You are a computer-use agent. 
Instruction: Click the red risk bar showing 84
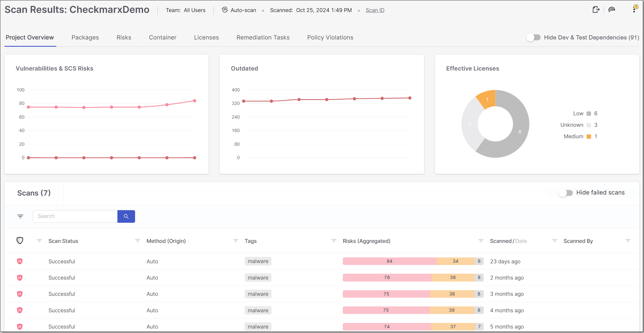390,261
